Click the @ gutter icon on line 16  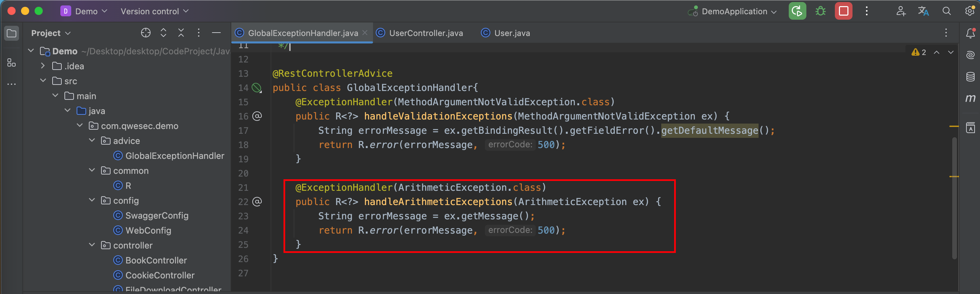pos(257,116)
